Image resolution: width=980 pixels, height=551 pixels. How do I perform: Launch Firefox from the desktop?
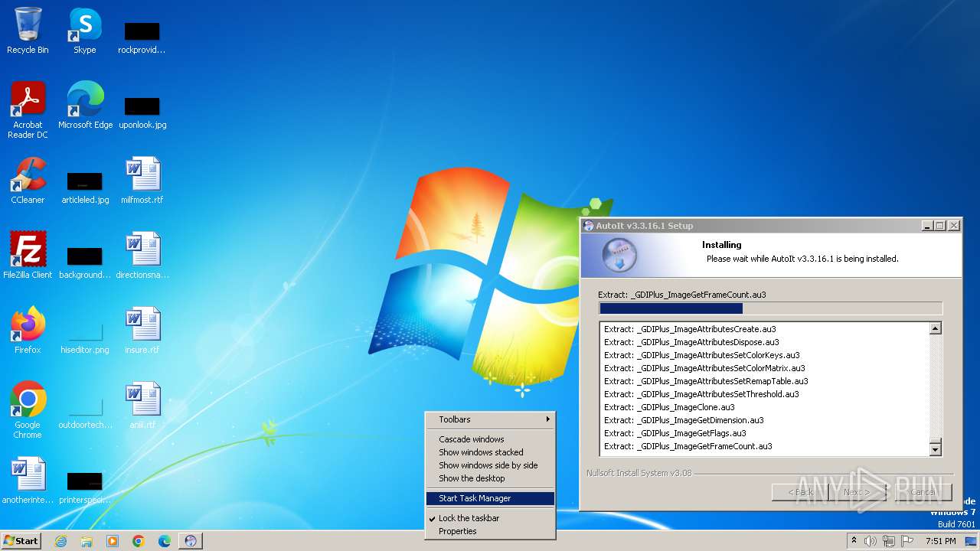click(28, 331)
